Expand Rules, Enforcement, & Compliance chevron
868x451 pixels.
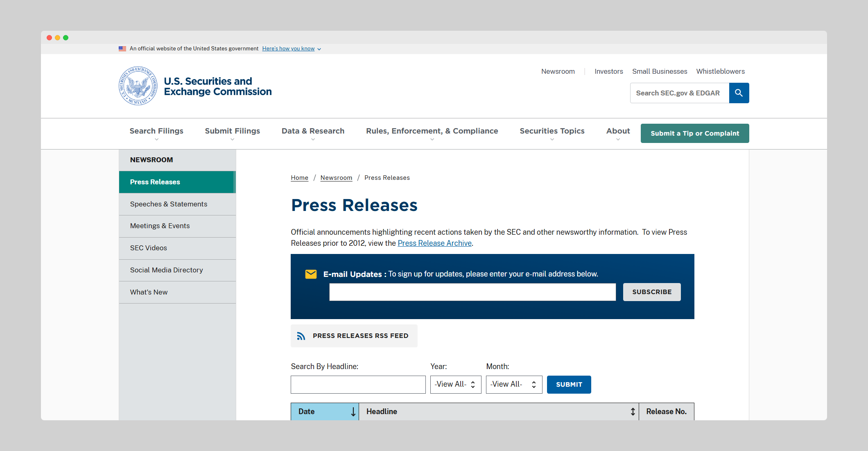tap(432, 140)
